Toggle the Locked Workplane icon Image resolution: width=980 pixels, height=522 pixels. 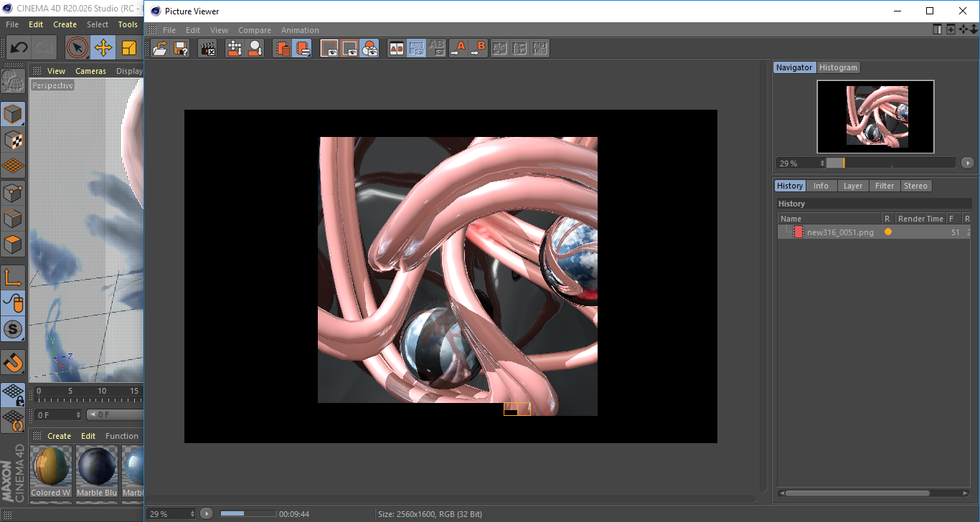13,394
